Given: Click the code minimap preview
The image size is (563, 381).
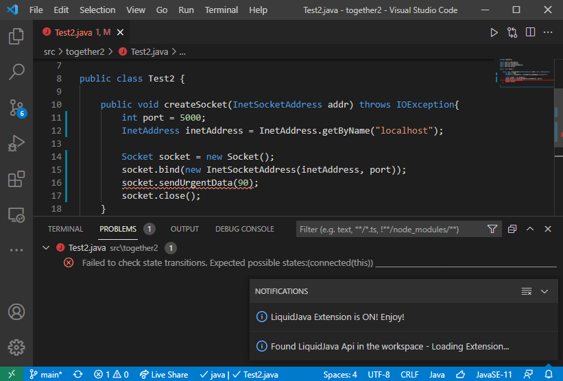Looking at the screenshot, I should coord(526,72).
